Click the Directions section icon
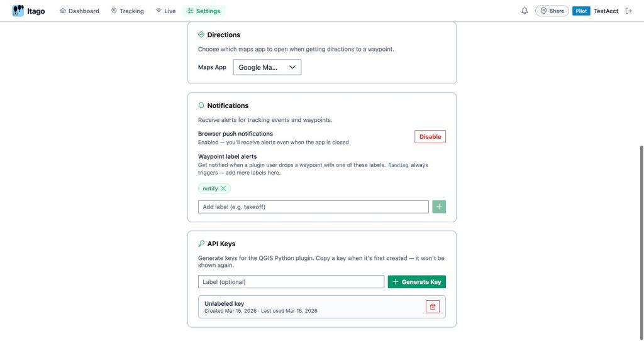Screen dimensions: 644x341 (201, 35)
